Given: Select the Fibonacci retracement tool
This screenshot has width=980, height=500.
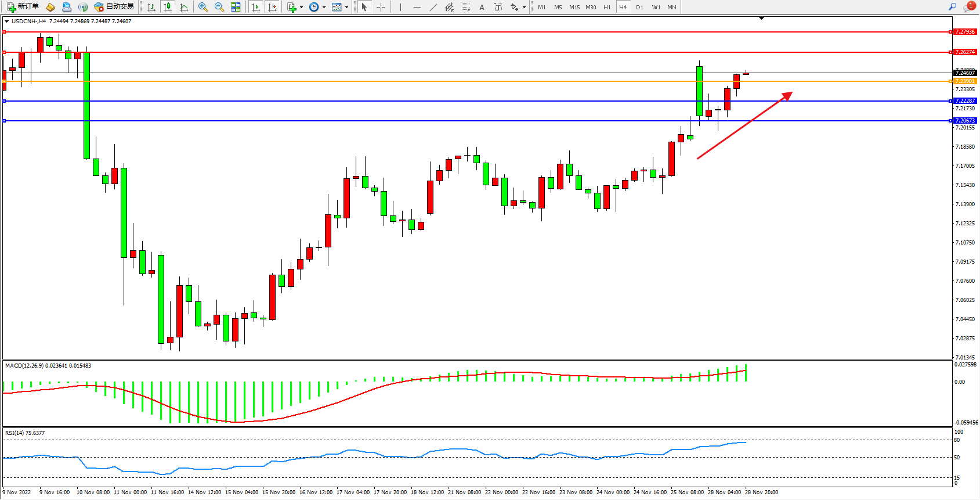Looking at the screenshot, I should 466,7.
